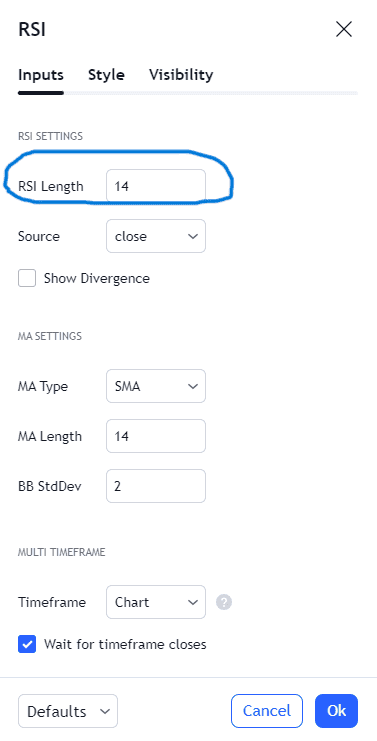Screen dimensions: 377x741
Task: Confirm settings with the Ok button
Action: pyautogui.click(x=336, y=711)
